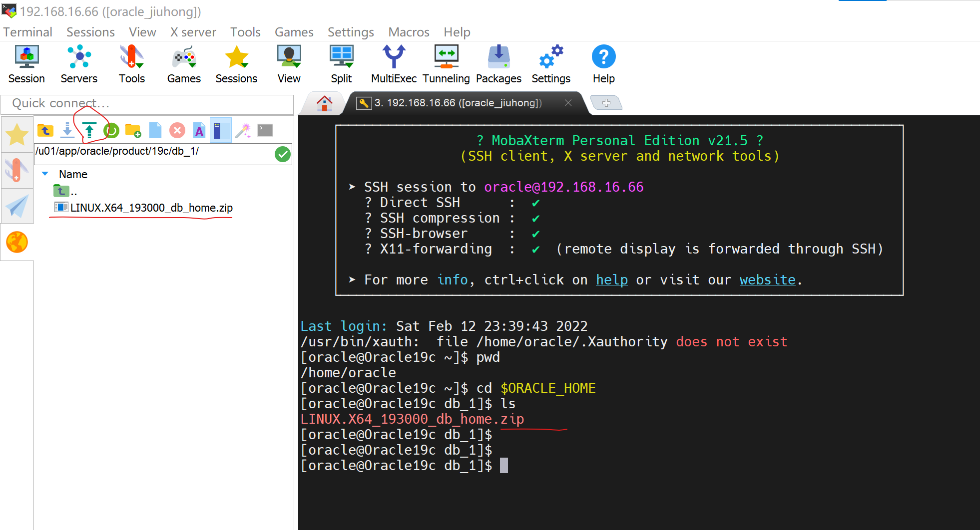Viewport: 980px width, 530px height.
Task: Close the 192.168.16.66 terminal tab
Action: pos(568,102)
